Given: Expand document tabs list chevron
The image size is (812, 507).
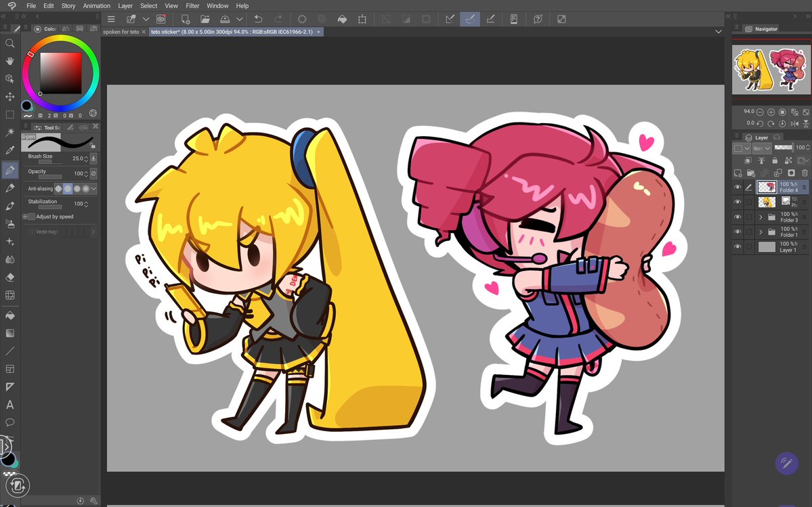Looking at the screenshot, I should pyautogui.click(x=719, y=32).
